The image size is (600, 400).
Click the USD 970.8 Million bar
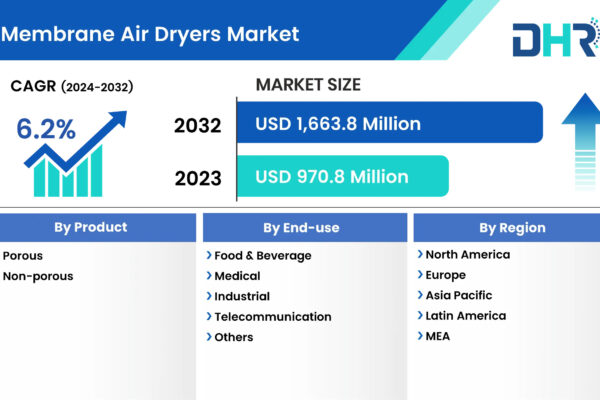(x=342, y=176)
